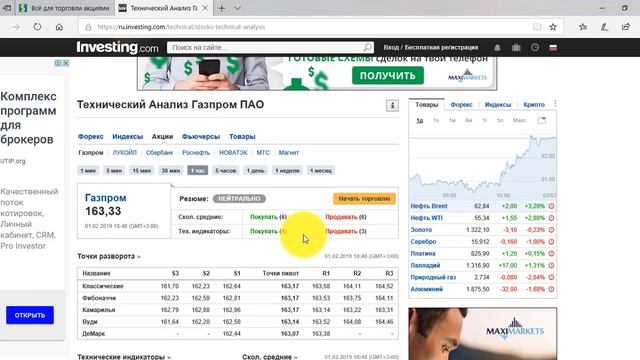Click the ad info icon on left banner
Viewport: 640px width, 360px height.
point(58,63)
